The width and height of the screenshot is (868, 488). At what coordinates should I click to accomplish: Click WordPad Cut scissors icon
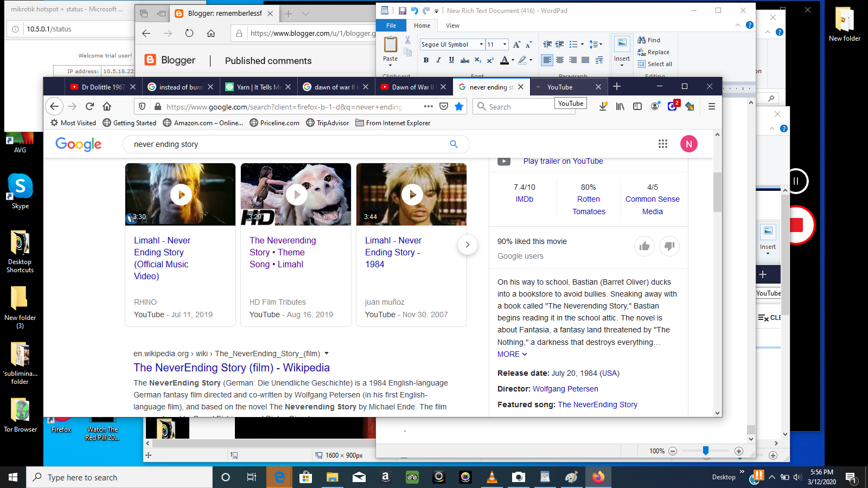pyautogui.click(x=407, y=40)
